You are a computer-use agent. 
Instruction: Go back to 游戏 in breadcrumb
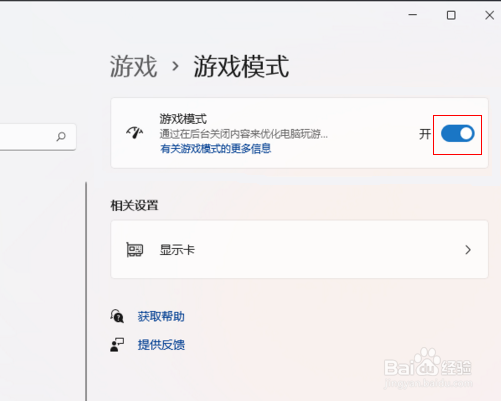pyautogui.click(x=134, y=67)
